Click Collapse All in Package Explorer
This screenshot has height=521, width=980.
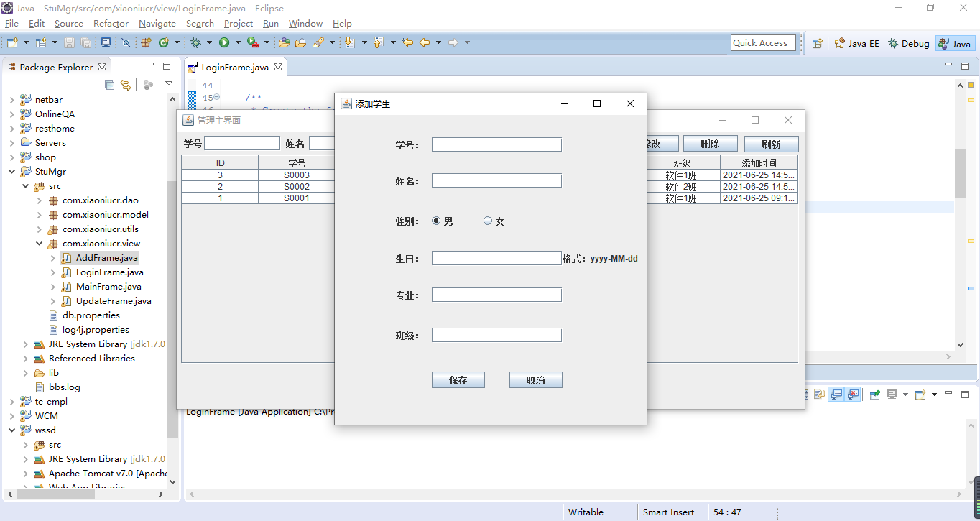109,85
